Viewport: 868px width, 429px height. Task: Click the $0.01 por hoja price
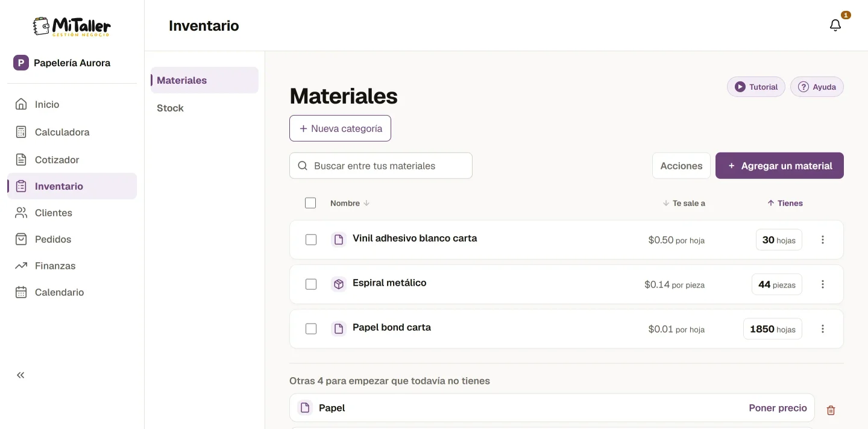(x=676, y=329)
